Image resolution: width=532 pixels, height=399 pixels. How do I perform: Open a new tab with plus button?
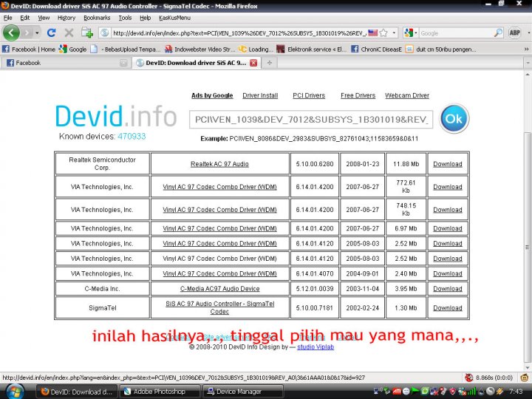[x=270, y=63]
